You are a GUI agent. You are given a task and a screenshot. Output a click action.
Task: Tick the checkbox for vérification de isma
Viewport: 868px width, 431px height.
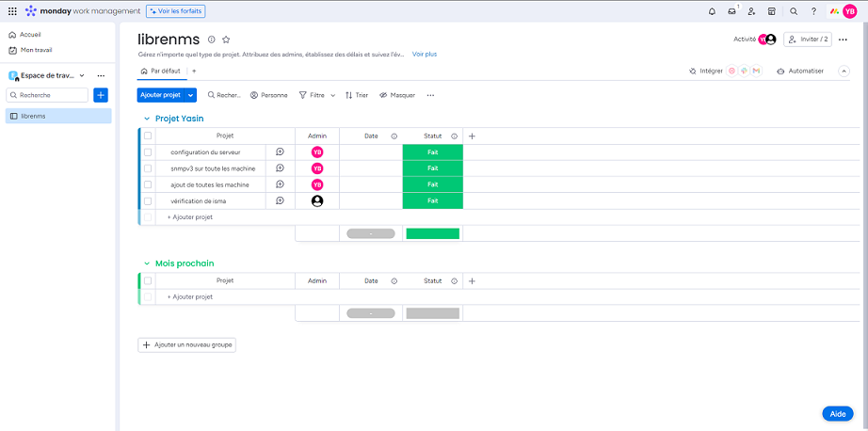pos(148,200)
